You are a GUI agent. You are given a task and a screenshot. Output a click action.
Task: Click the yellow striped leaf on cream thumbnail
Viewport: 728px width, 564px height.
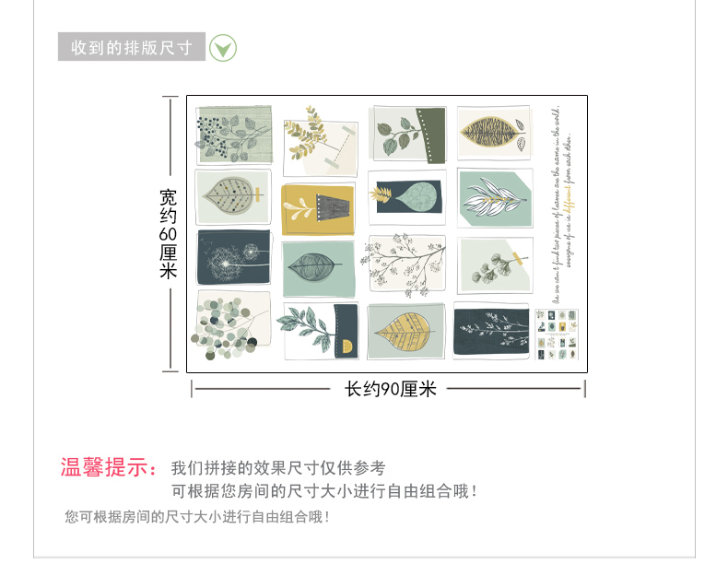[x=494, y=133]
